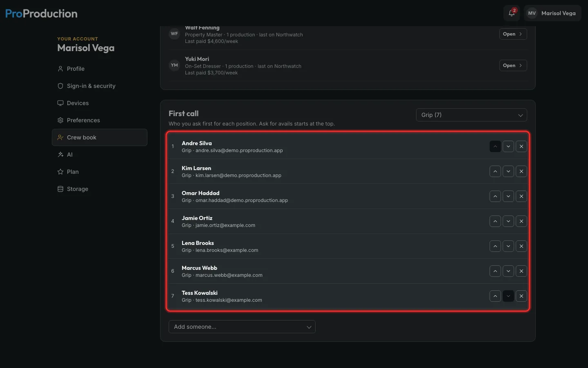The image size is (588, 368).
Task: Remove Tess Kowalski from first call
Action: point(521,296)
